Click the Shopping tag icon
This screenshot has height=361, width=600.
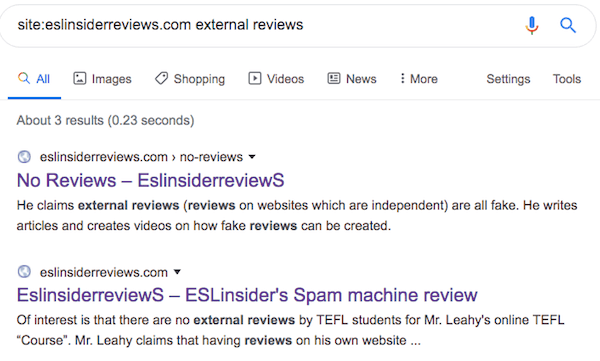pyautogui.click(x=161, y=78)
